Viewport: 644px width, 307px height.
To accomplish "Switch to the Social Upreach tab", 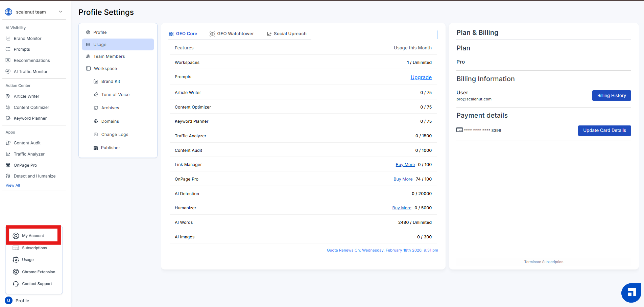I will (287, 34).
